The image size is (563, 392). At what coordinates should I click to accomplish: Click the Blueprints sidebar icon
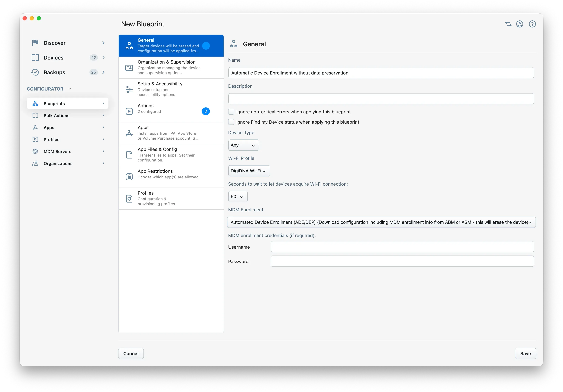35,104
